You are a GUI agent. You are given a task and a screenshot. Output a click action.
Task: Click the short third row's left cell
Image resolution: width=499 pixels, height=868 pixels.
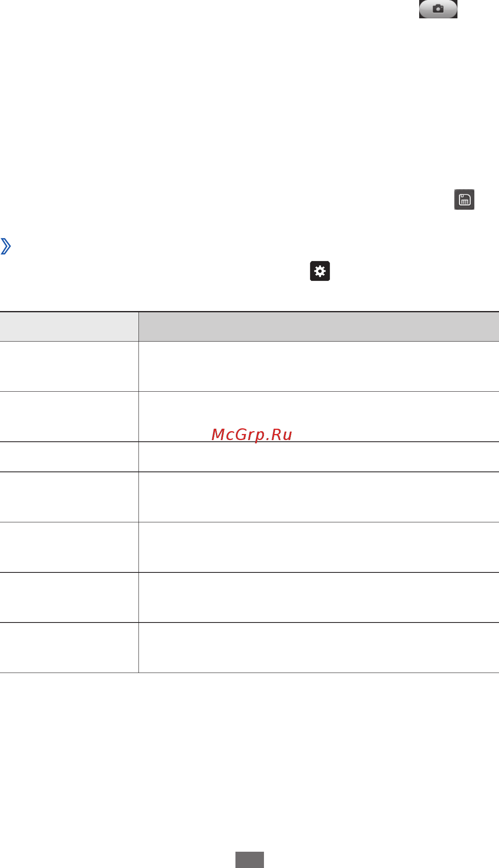(x=69, y=457)
